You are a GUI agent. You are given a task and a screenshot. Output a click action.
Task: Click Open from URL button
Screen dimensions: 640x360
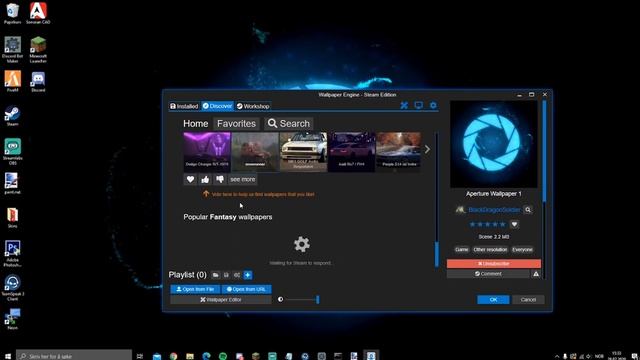(247, 289)
